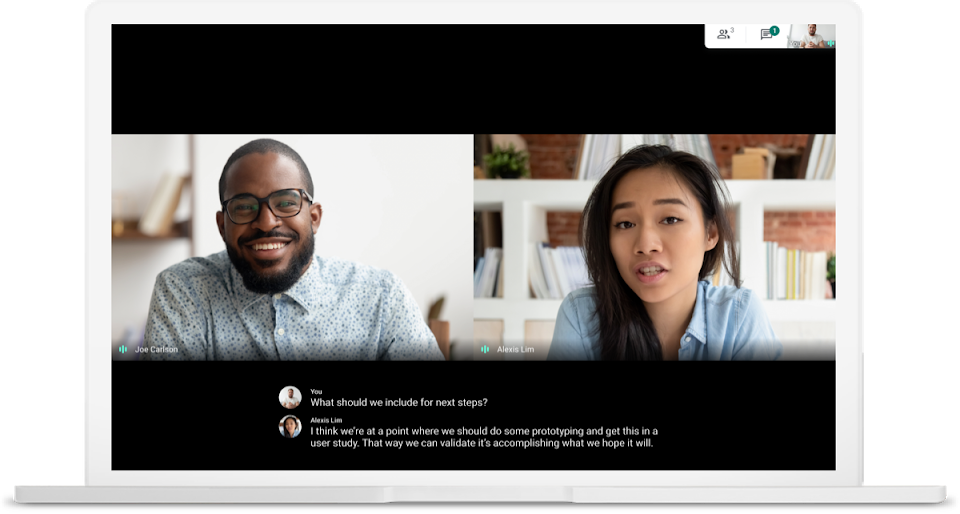Click the "You" speaker name in captions
Screen dimensions: 960x514
click(316, 391)
